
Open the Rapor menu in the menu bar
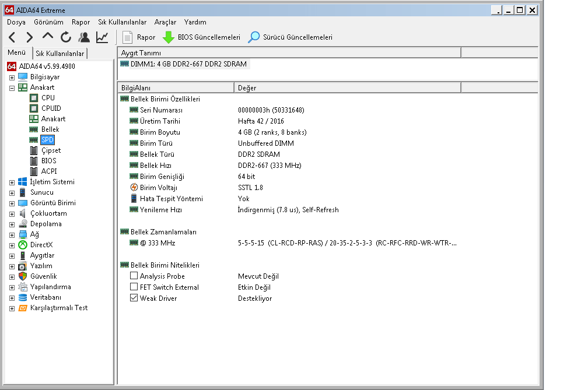[x=80, y=22]
